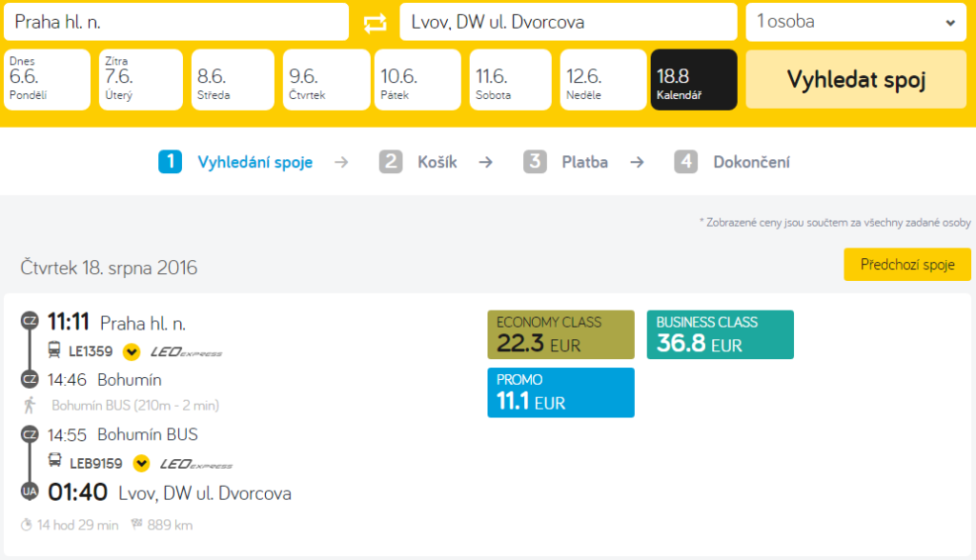Go to step 2 Košík
Viewport: 976px width, 560px height.
coord(418,162)
